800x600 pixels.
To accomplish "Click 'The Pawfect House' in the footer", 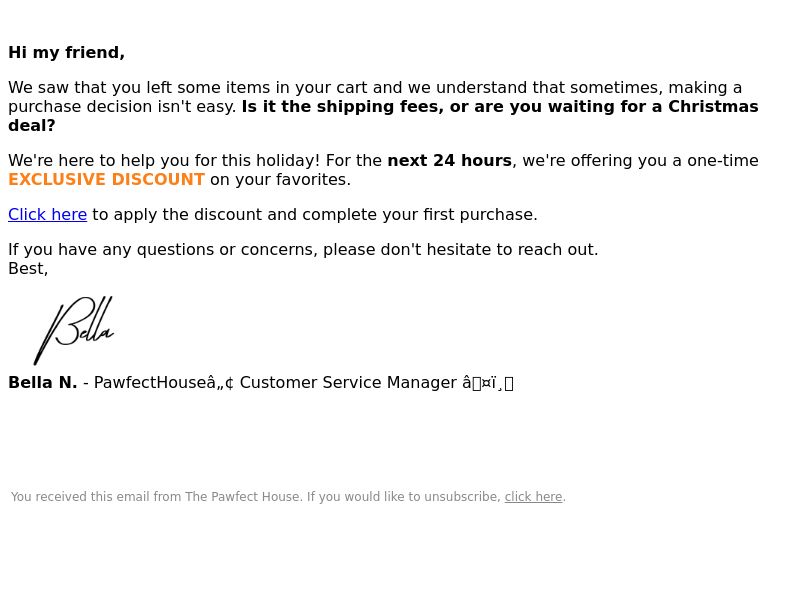I will [x=243, y=497].
